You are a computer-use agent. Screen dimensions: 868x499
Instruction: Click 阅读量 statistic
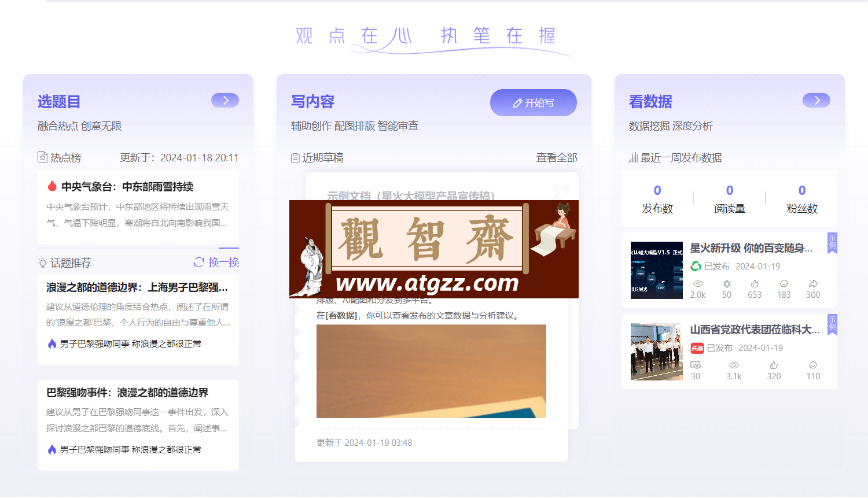[x=730, y=199]
